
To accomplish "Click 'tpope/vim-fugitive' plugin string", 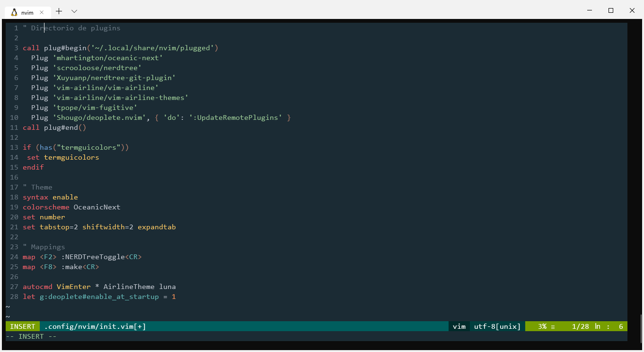I will click(x=95, y=108).
